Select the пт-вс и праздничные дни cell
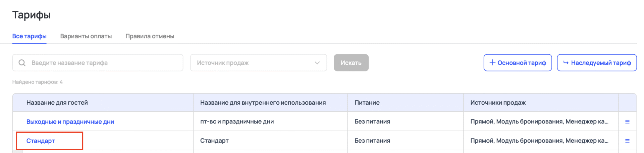 click(237, 122)
